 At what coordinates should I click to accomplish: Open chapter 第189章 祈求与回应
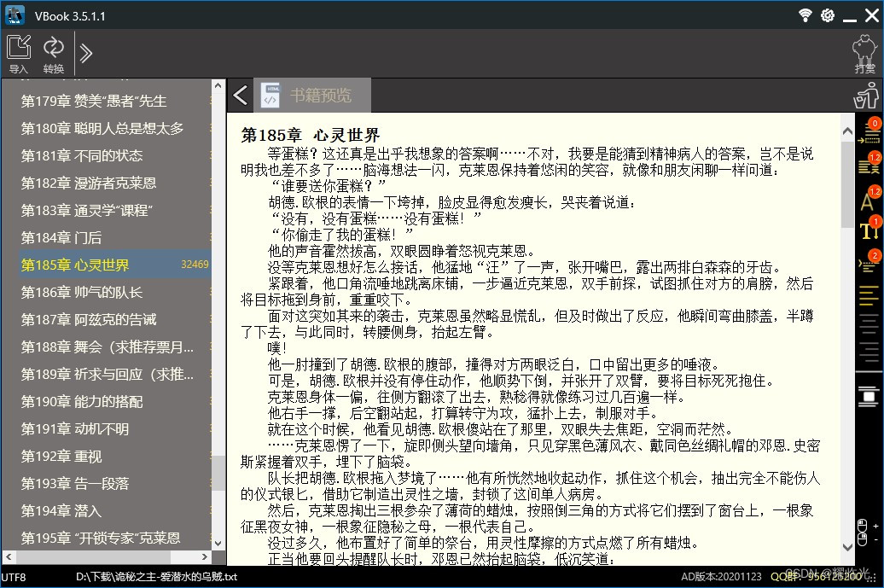(x=107, y=375)
